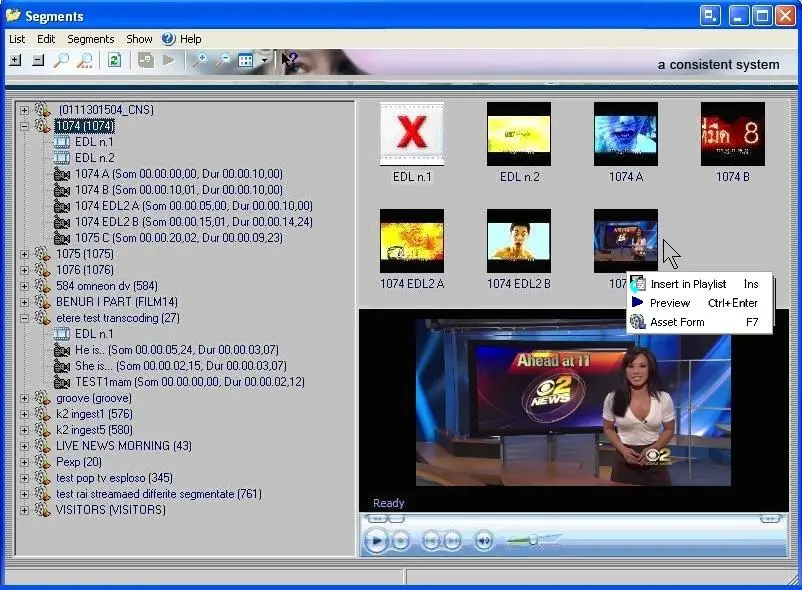Click the collapse all (−) toolbar button

(38, 61)
